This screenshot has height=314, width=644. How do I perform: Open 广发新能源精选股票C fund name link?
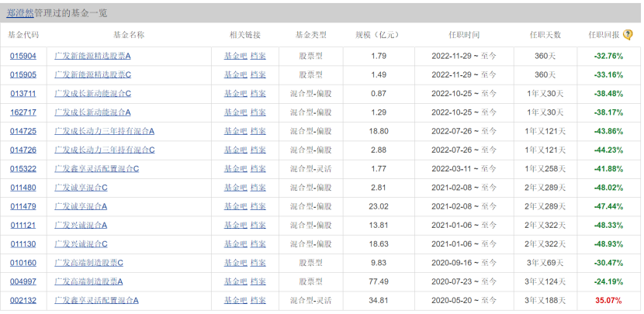92,75
